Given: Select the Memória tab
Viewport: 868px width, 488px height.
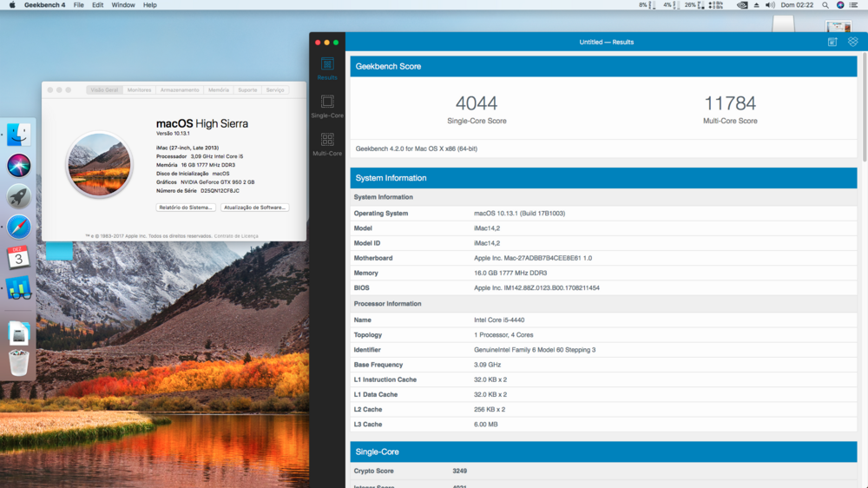Looking at the screenshot, I should (219, 90).
